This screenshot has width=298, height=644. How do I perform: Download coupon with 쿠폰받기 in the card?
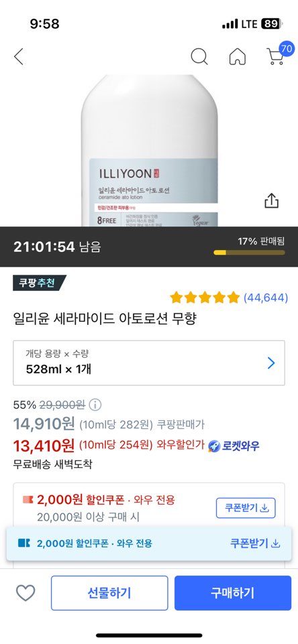pos(246,508)
